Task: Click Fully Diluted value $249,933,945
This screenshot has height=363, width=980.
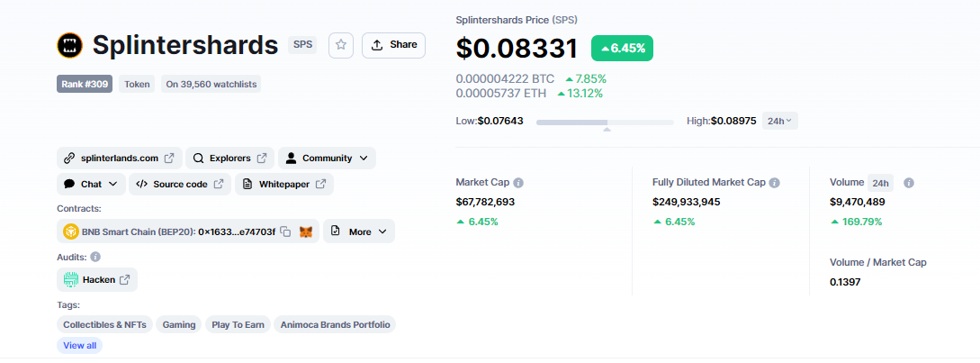Action: point(687,202)
